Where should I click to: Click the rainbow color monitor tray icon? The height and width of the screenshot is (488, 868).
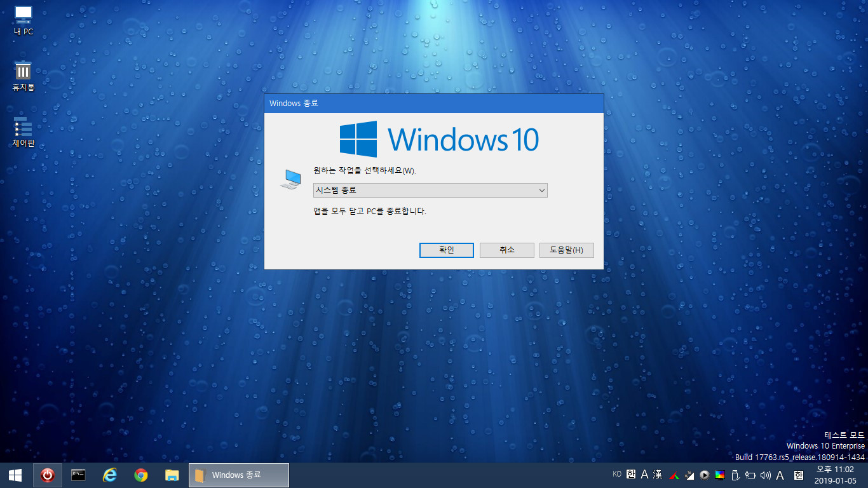[720, 475]
